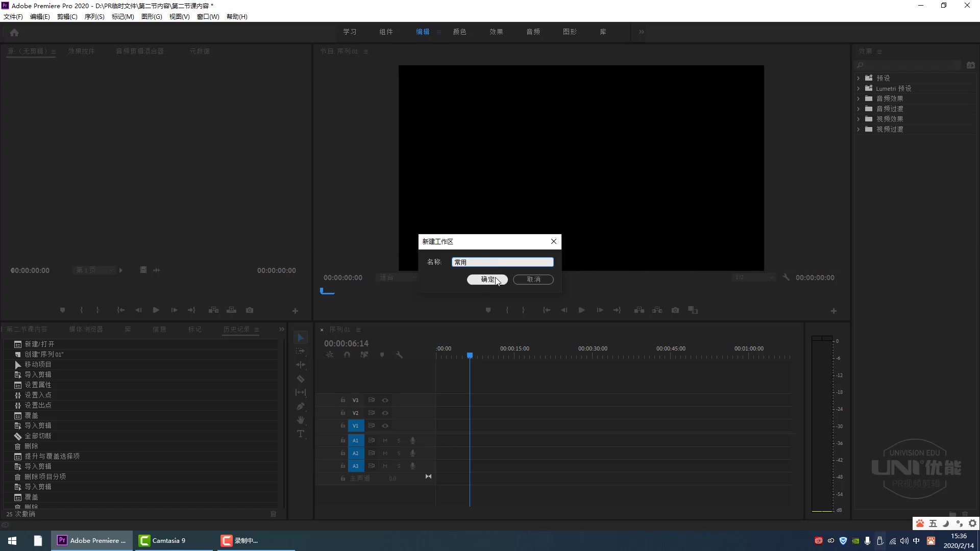
Task: Toggle lock on track V2
Action: [343, 413]
